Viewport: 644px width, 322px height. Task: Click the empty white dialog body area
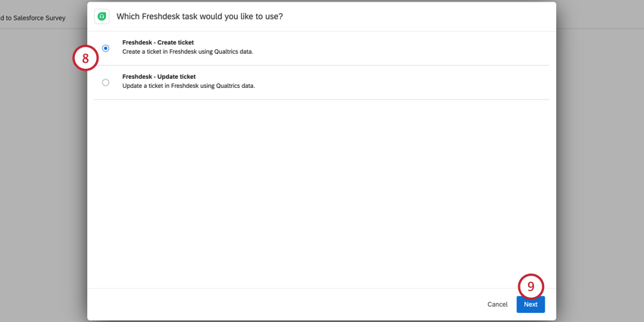[321, 193]
